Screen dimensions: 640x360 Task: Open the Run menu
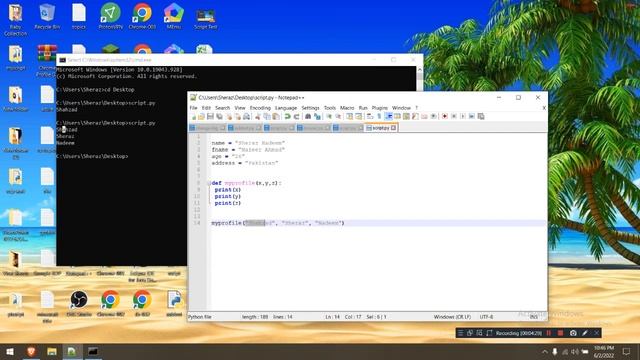(x=363, y=108)
